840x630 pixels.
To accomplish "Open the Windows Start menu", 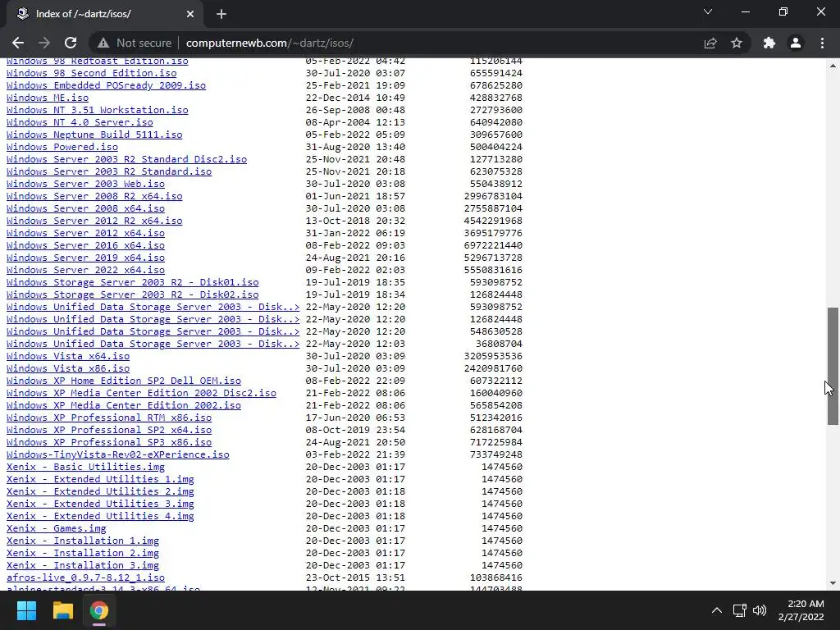I will click(x=26, y=610).
